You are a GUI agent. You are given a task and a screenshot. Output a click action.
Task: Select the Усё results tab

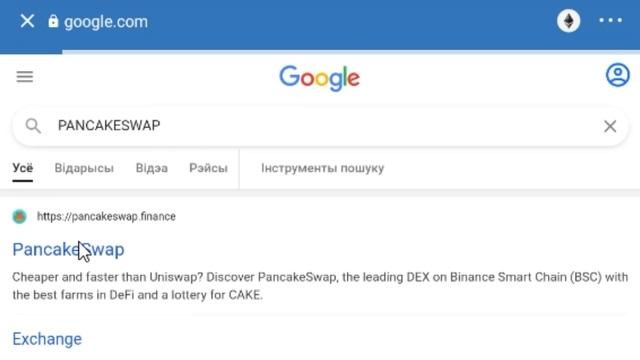click(x=22, y=168)
